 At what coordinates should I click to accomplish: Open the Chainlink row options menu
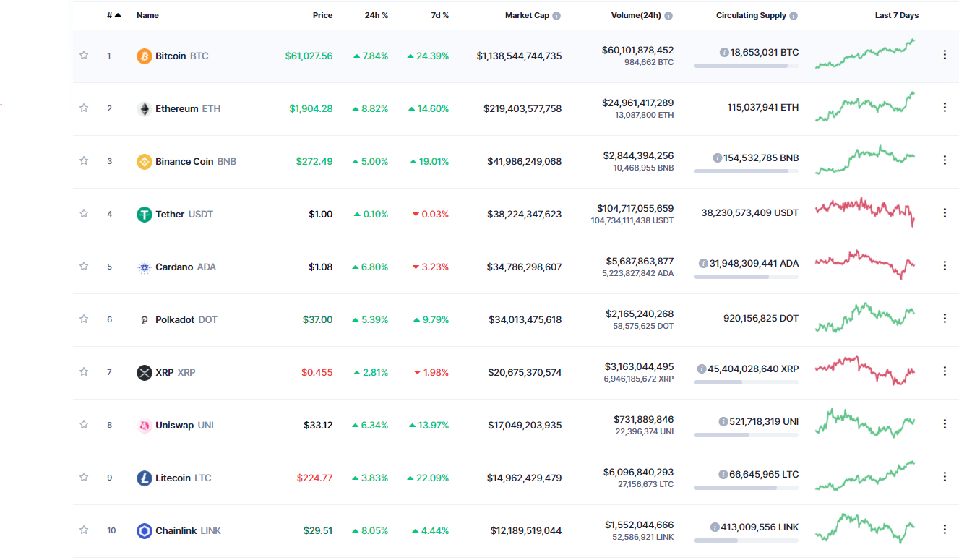coord(945,529)
